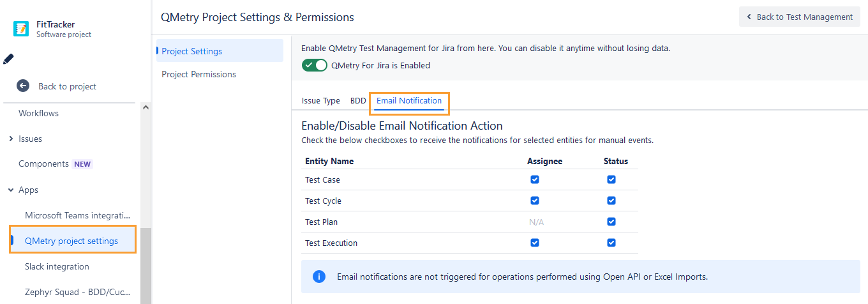The image size is (868, 304).
Task: Click the Status column header
Action: (x=616, y=161)
